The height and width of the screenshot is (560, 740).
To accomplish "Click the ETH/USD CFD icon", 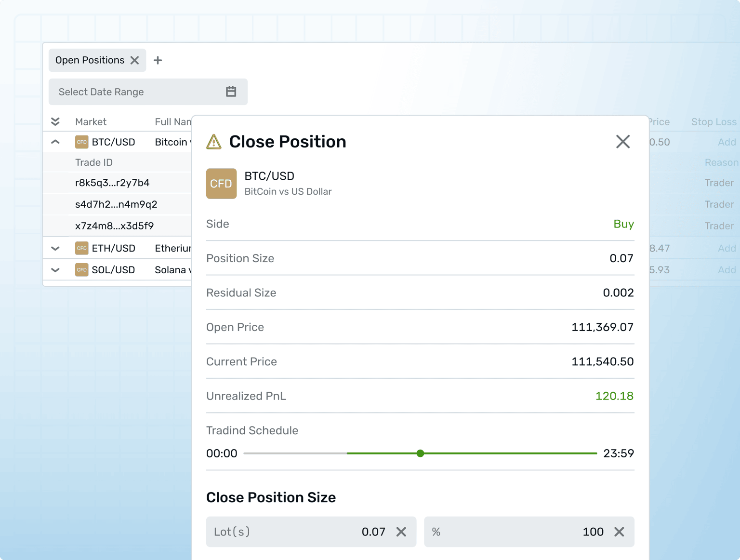I will point(82,248).
